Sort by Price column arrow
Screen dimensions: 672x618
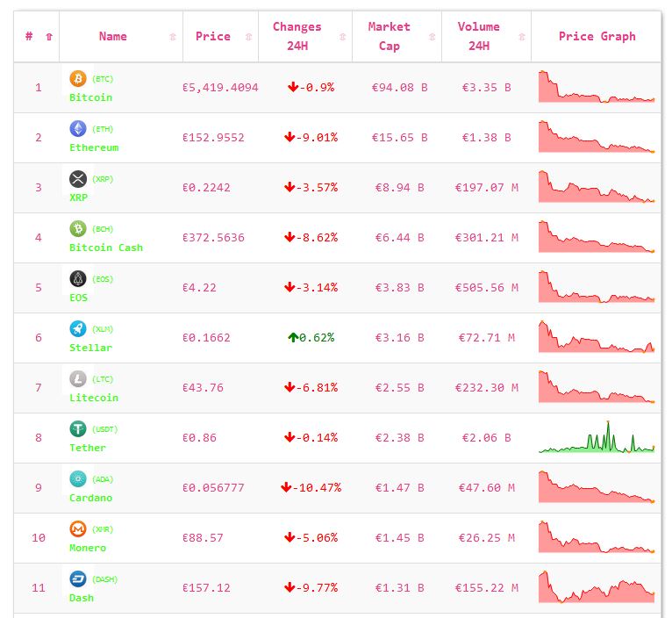(x=248, y=37)
